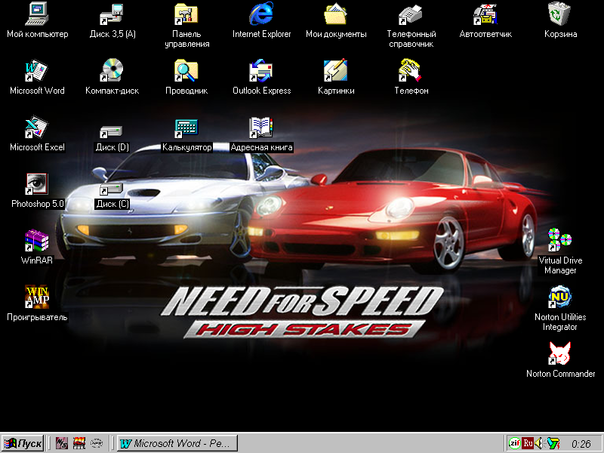Viewport: 604px width, 453px height.
Task: Click the system tray clock
Action: pos(580,442)
